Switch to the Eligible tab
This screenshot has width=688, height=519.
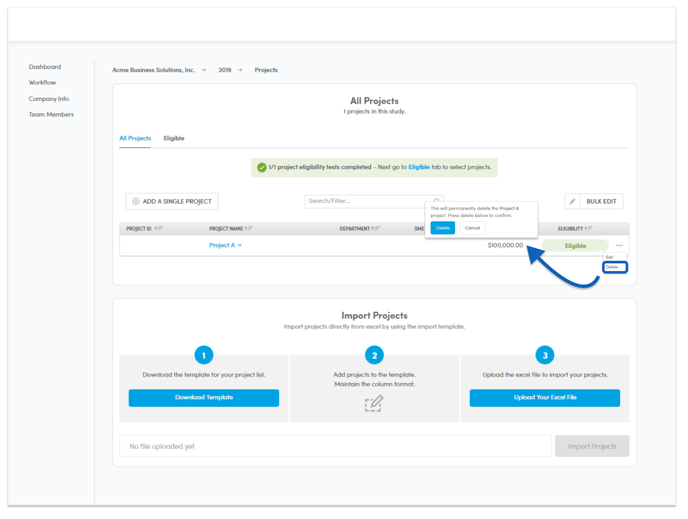pyautogui.click(x=174, y=138)
